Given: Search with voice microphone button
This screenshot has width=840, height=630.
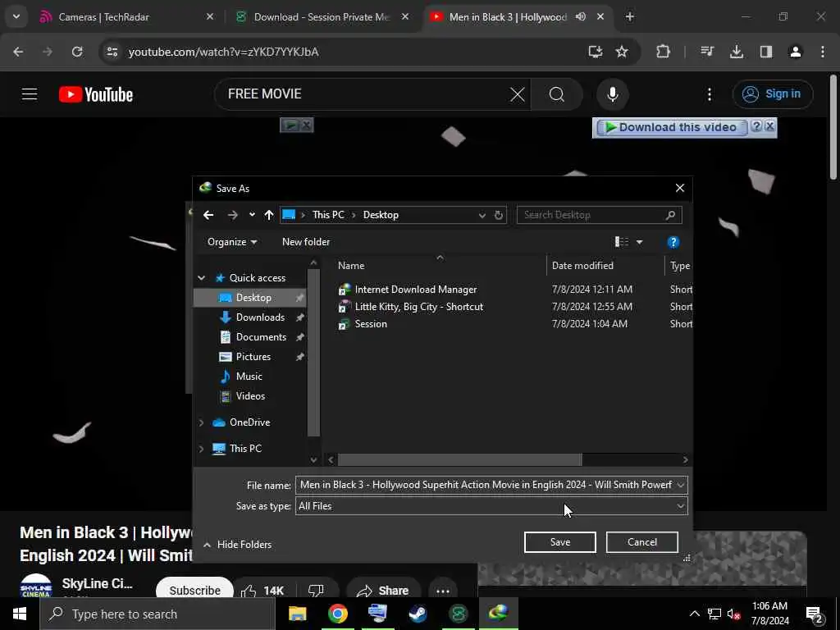Looking at the screenshot, I should click(x=612, y=95).
